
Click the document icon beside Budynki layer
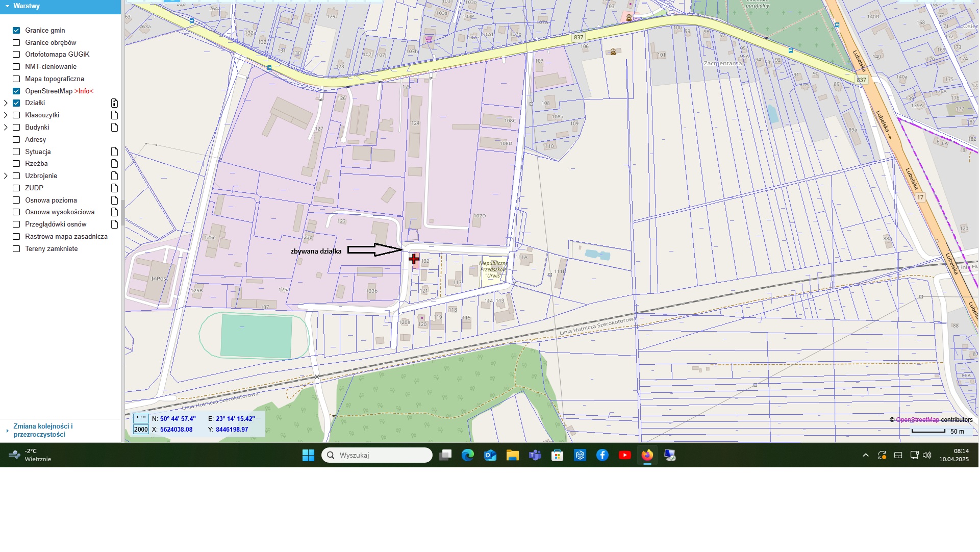pyautogui.click(x=114, y=128)
